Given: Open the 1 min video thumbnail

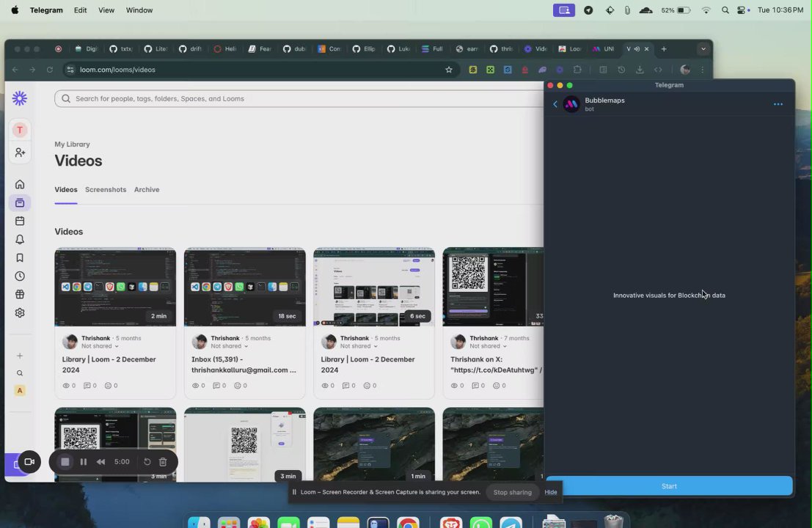Looking at the screenshot, I should [x=374, y=444].
